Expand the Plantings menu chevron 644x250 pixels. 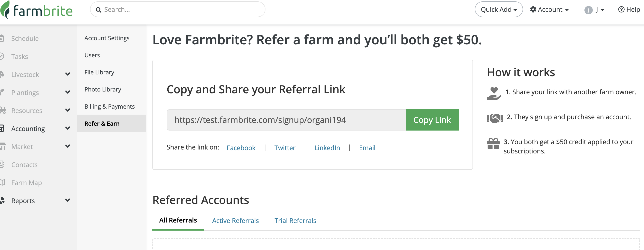point(67,92)
